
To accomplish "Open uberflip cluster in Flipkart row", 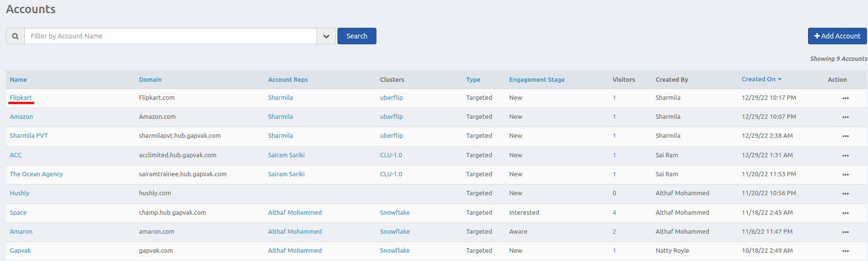I will 392,98.
